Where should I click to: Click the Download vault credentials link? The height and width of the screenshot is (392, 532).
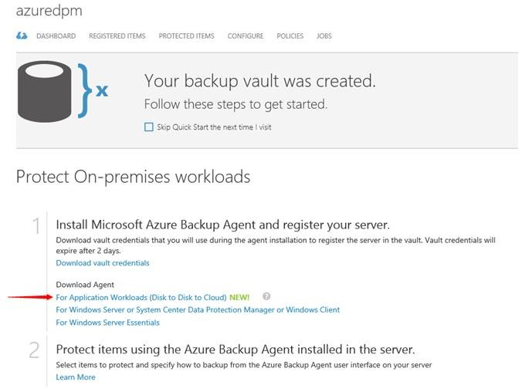tap(103, 263)
